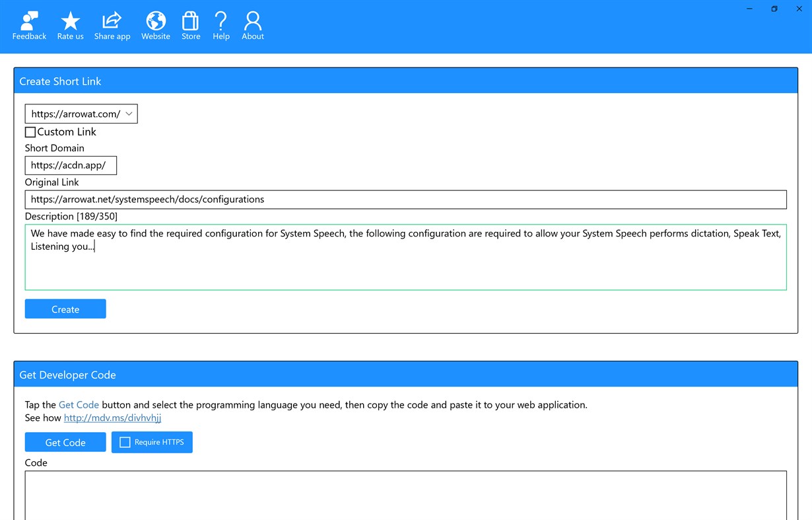
Task: Open the Feedback icon in toolbar
Action: click(29, 26)
